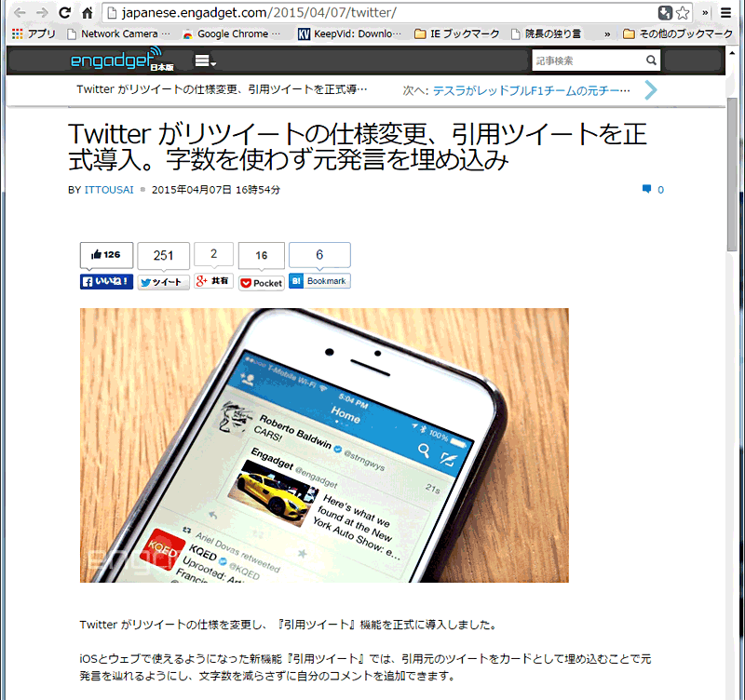The height and width of the screenshot is (700, 745).
Task: Click the 251 tweet count box
Action: click(164, 255)
